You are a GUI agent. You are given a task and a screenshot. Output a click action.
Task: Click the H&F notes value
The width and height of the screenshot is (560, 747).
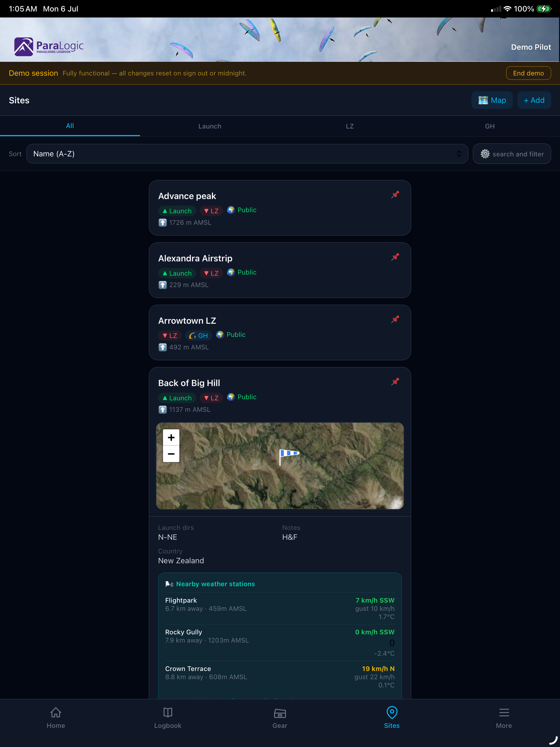click(289, 537)
